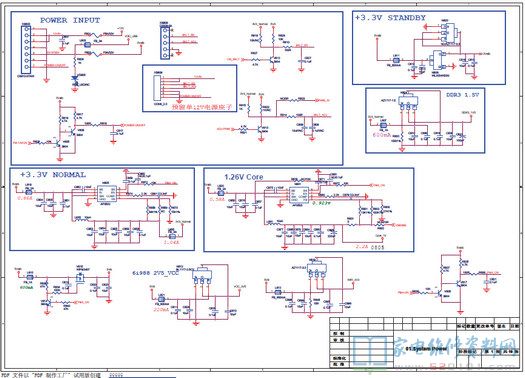Select the ferrite bead in +3.3V STANDBY block
This screenshot has height=378, width=525.
click(x=396, y=60)
